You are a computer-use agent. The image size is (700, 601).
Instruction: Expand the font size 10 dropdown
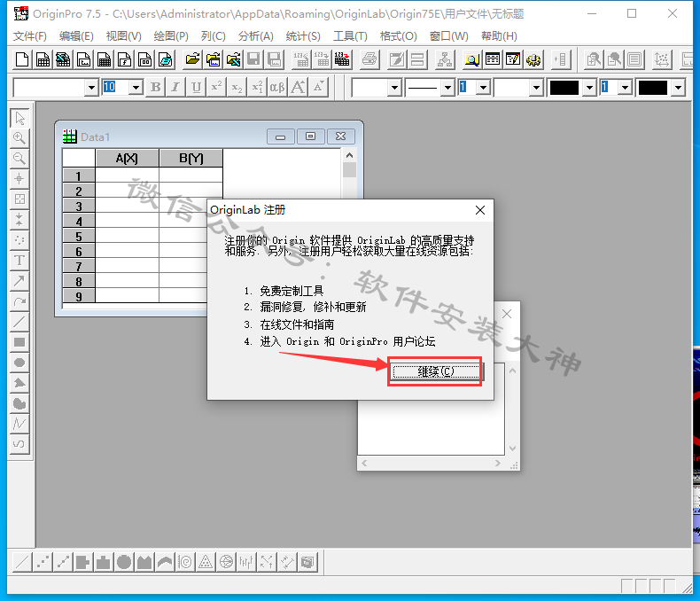pyautogui.click(x=136, y=88)
